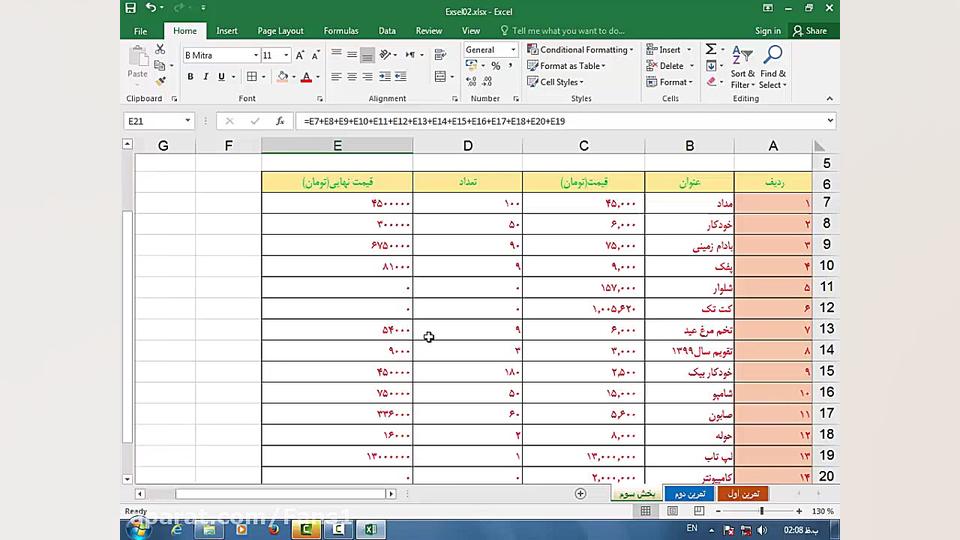The image size is (960, 540).
Task: Click the Merge and Center icon
Action: (440, 77)
